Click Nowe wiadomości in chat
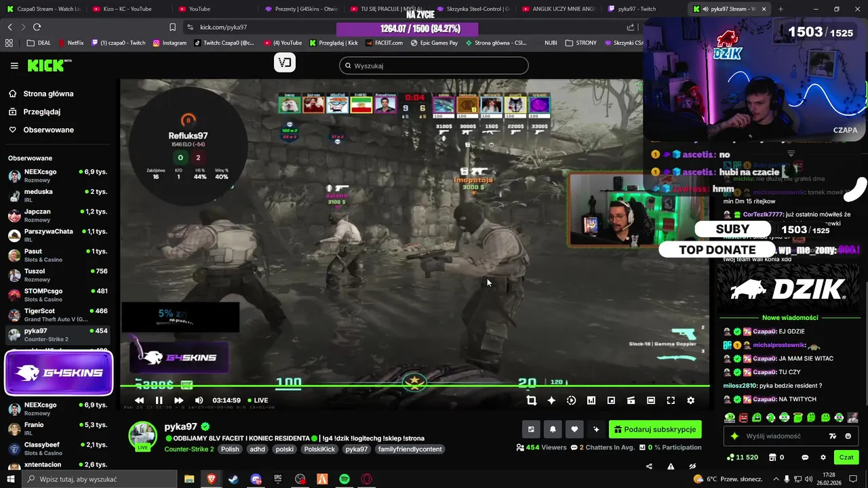868x488 pixels. point(790,317)
